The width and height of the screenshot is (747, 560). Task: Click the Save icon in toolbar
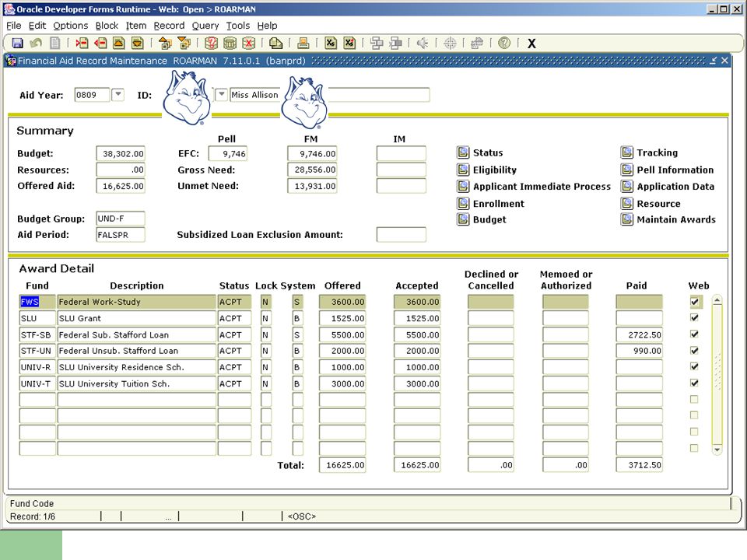point(18,44)
